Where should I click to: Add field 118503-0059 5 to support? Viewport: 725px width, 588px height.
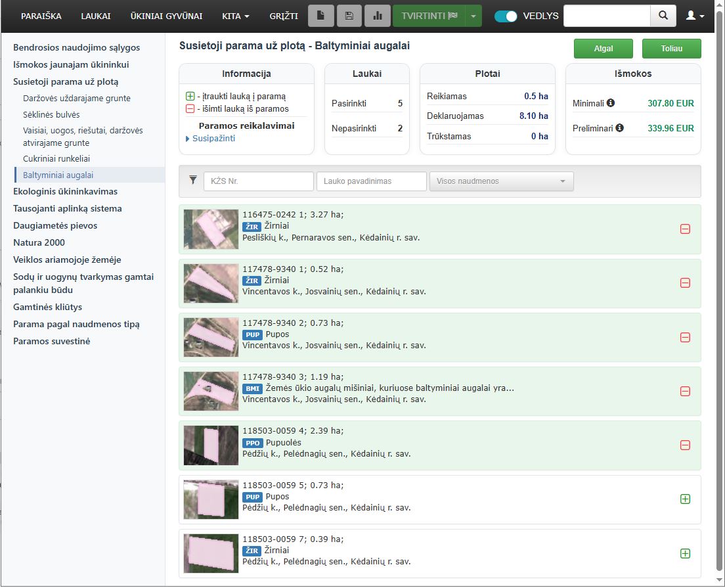pyautogui.click(x=685, y=499)
